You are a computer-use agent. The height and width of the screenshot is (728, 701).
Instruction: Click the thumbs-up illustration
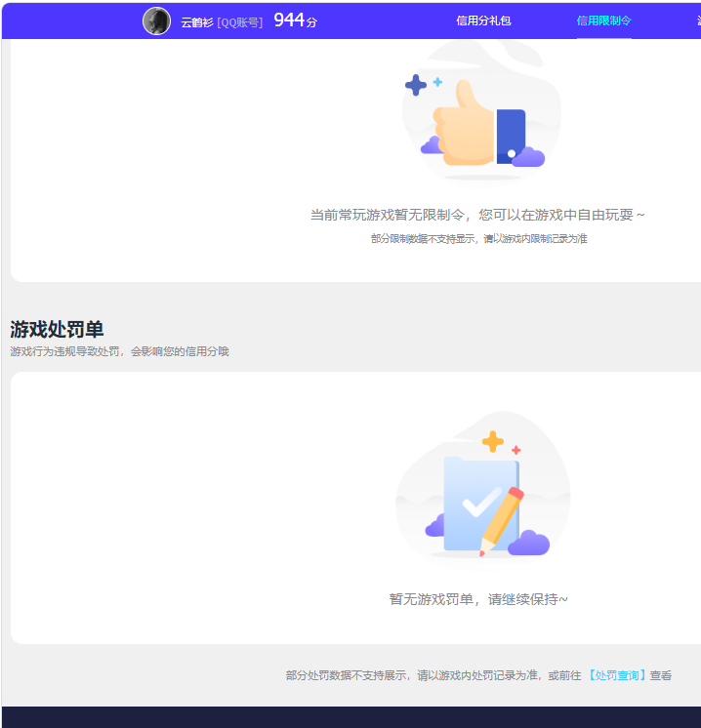(481, 113)
